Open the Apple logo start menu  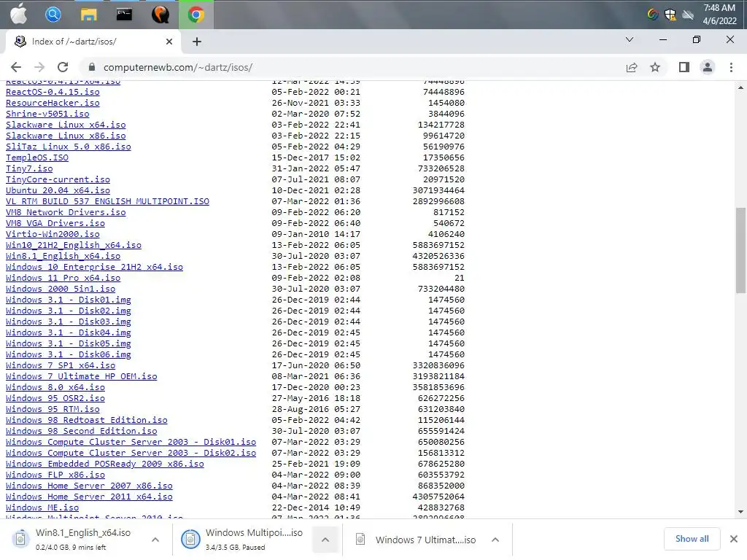[x=18, y=15]
